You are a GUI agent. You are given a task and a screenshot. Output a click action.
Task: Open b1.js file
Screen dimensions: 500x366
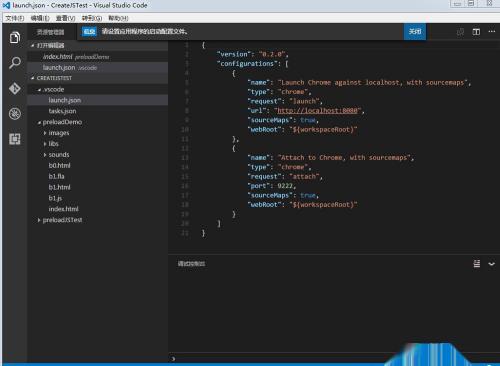click(x=98, y=198)
